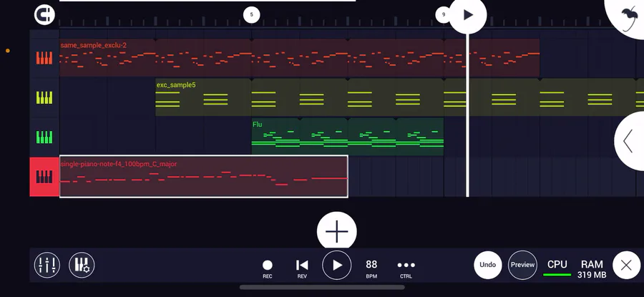This screenshot has height=297, width=644.
Task: View CPU usage meter
Action: [x=557, y=268]
